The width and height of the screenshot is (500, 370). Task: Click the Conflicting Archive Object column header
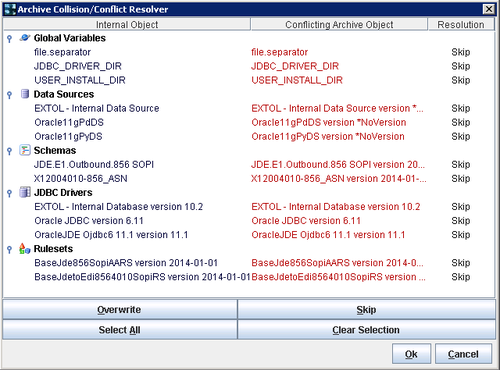pos(339,24)
